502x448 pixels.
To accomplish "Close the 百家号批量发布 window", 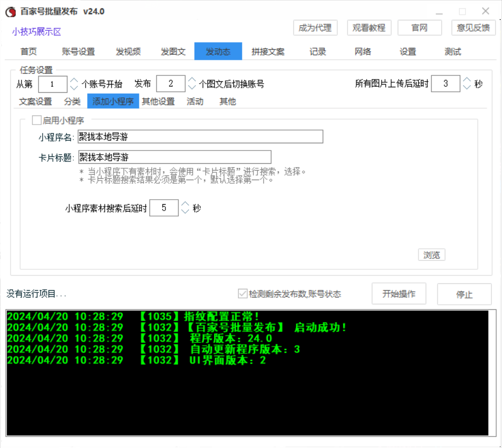I will pyautogui.click(x=485, y=11).
